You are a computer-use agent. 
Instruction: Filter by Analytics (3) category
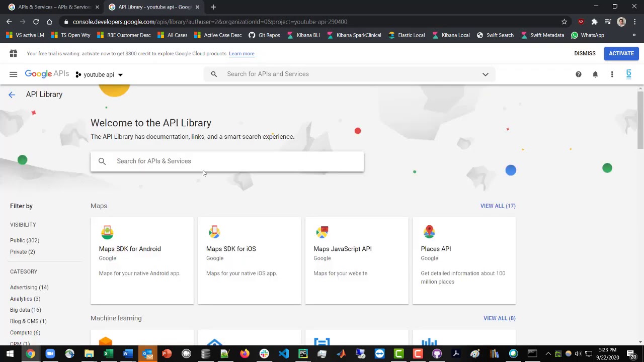[25, 299]
